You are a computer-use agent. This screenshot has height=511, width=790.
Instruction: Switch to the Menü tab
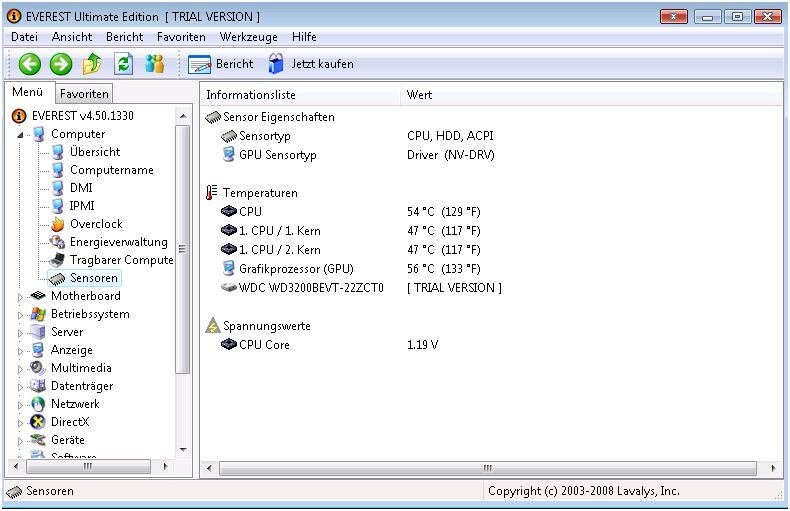[x=28, y=92]
